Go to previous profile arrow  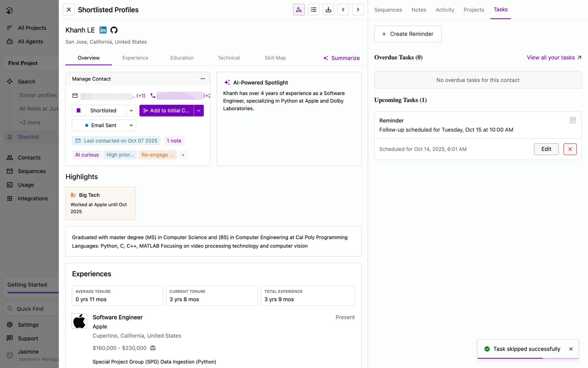click(343, 10)
